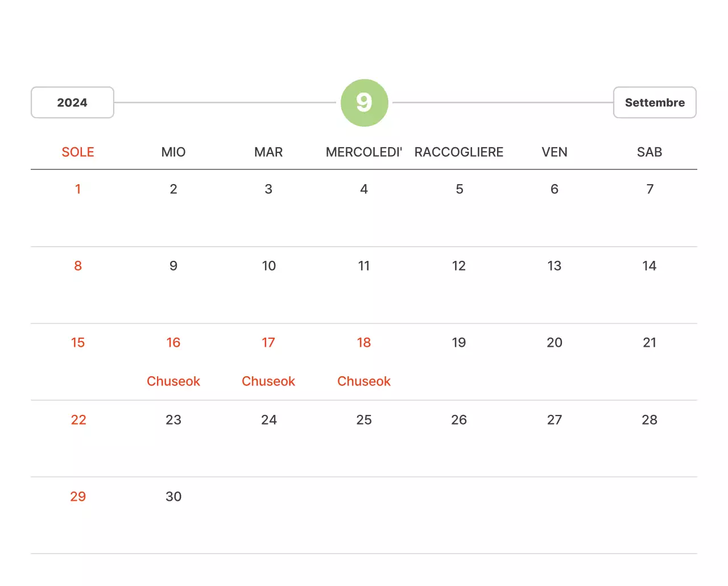This screenshot has height=586, width=728.
Task: Pick day 13 in the VEN column
Action: click(x=555, y=265)
